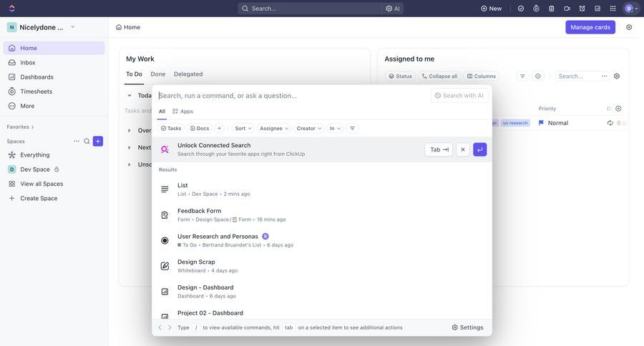Toggle the Tasks filter chip
The height and width of the screenshot is (346, 644).
(171, 129)
